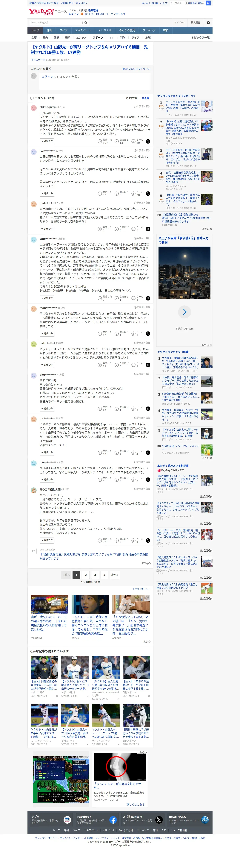Expand 返信0件 under bal******** comment
The height and width of the screenshot is (868, 240).
47,365
